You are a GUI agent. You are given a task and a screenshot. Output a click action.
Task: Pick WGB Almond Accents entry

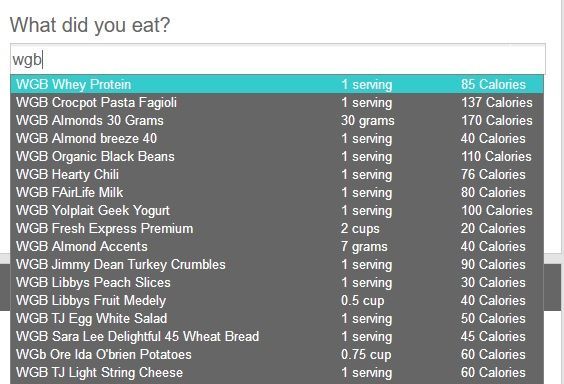pyautogui.click(x=277, y=246)
